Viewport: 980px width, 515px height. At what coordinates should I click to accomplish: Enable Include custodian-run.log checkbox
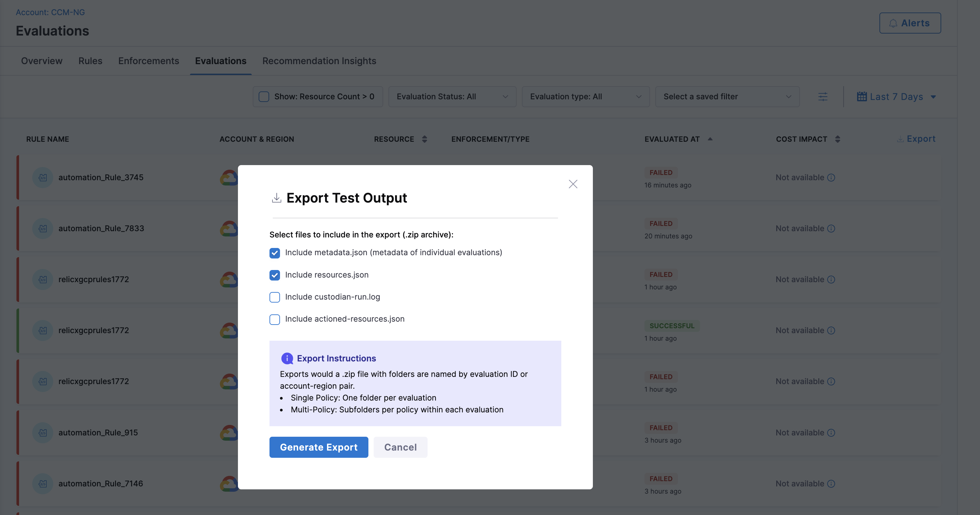coord(275,297)
